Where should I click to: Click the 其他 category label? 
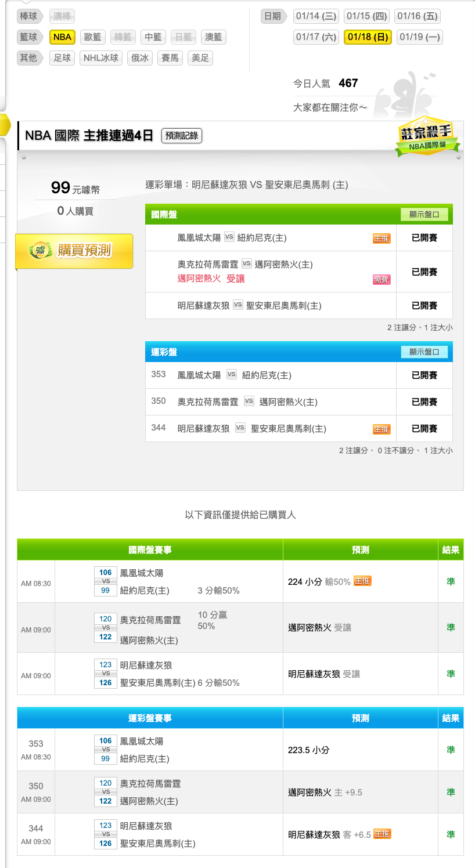pyautogui.click(x=30, y=58)
